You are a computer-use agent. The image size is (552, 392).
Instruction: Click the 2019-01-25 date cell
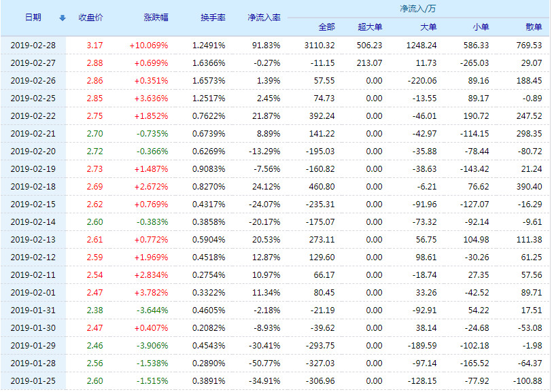coord(33,381)
